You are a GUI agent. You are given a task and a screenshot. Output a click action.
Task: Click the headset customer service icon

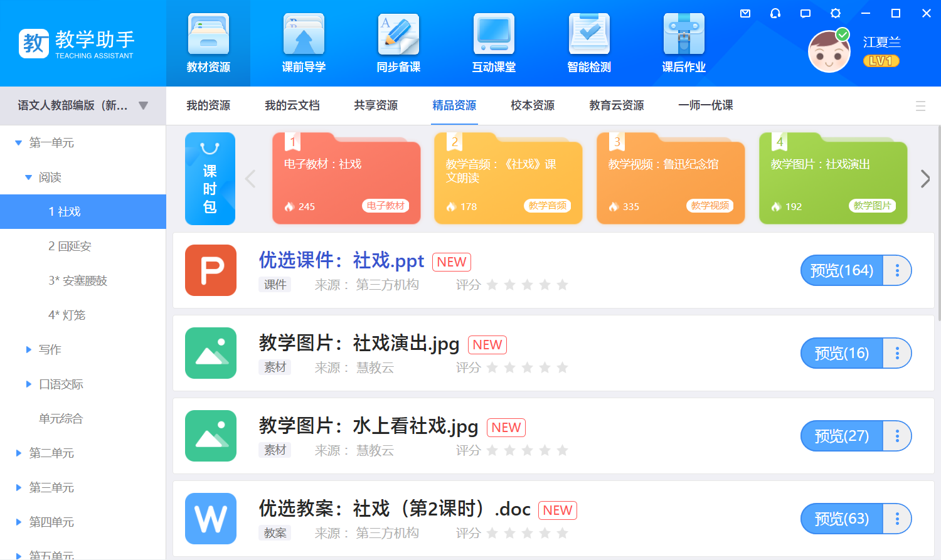tap(775, 13)
